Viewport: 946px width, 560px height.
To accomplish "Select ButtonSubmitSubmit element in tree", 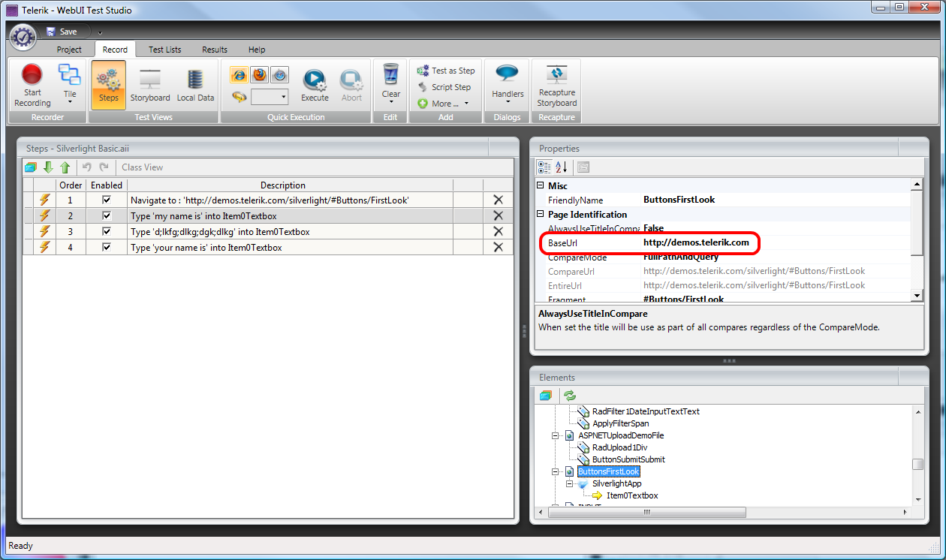I will click(628, 459).
